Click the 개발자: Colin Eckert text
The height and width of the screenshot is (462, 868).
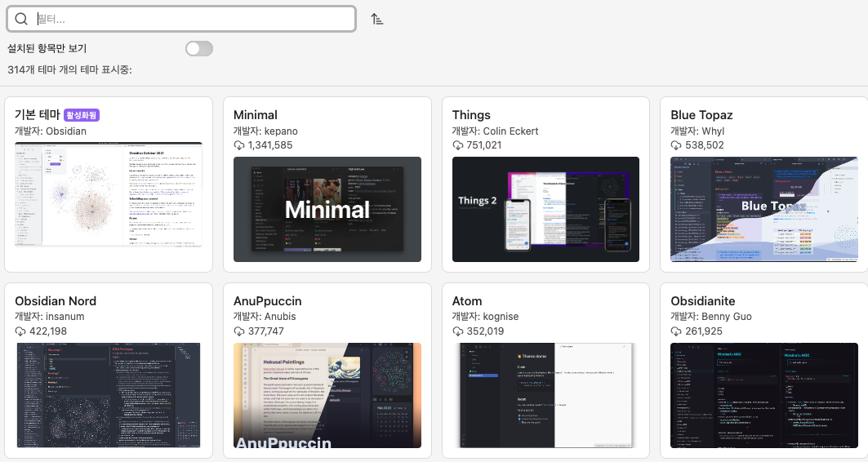[x=495, y=131]
